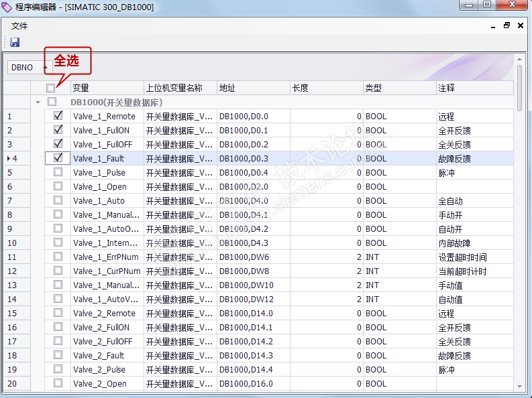
Task: Select the Valve_1_Pulse variable cell
Action: click(x=107, y=172)
